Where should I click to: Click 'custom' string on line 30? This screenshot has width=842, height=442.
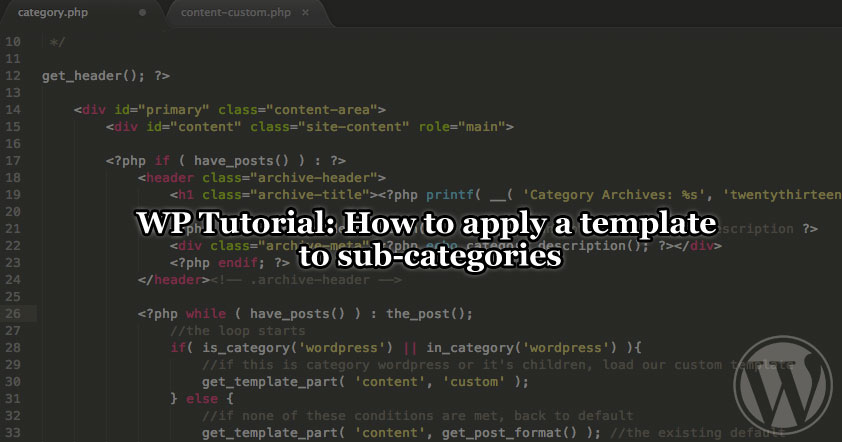pyautogui.click(x=474, y=382)
